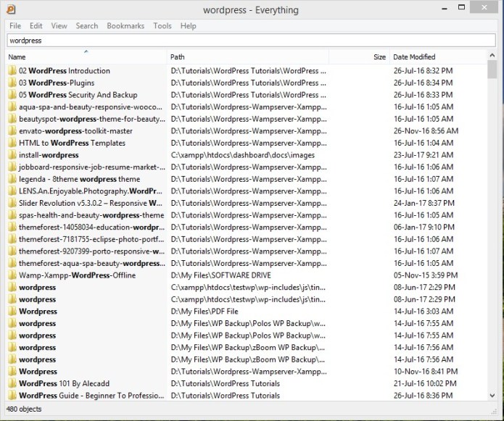Click the vertical scrollbar thumb
Screen dimensions: 504x421
(x=492, y=70)
